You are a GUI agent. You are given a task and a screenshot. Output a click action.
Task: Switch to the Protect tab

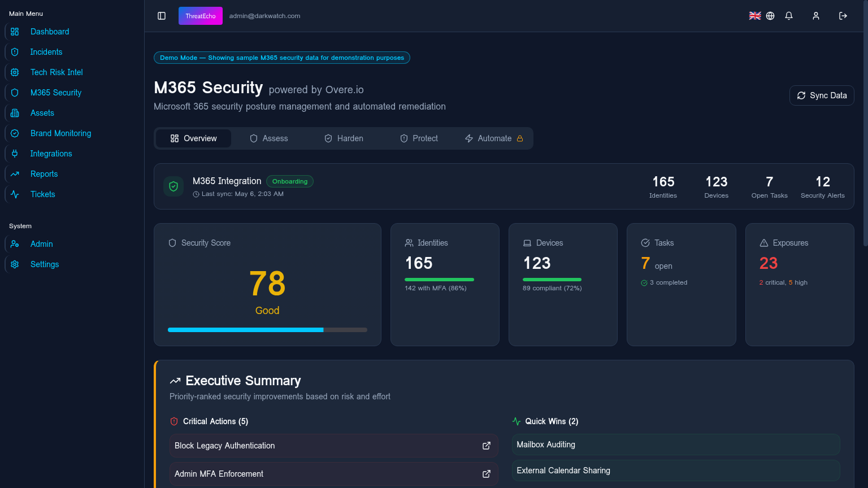point(419,138)
